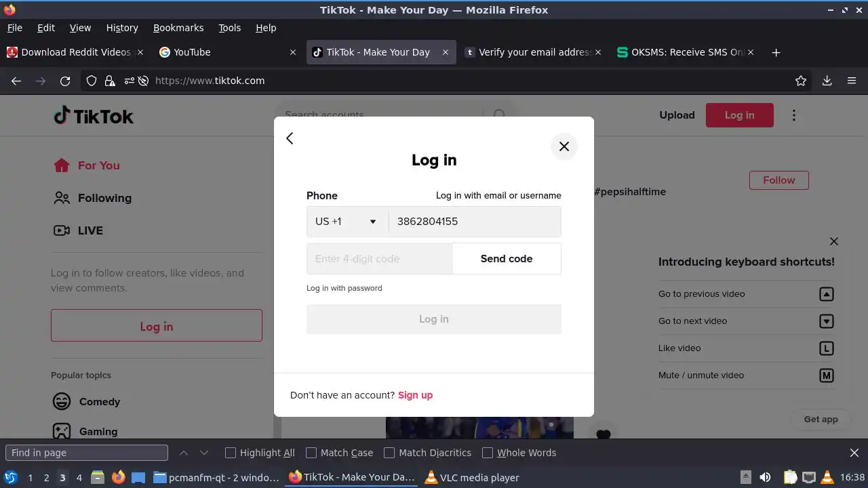
Task: Open the Help menu
Action: click(266, 28)
